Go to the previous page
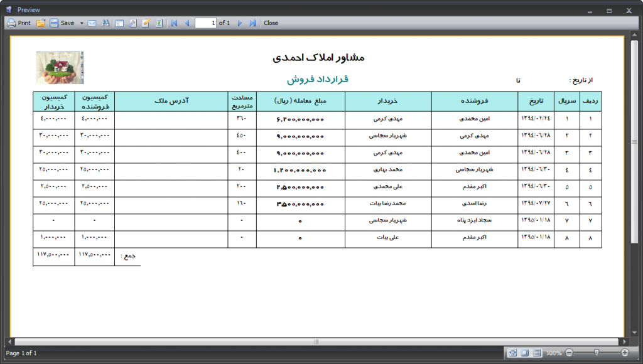The image size is (643, 364). click(x=186, y=23)
